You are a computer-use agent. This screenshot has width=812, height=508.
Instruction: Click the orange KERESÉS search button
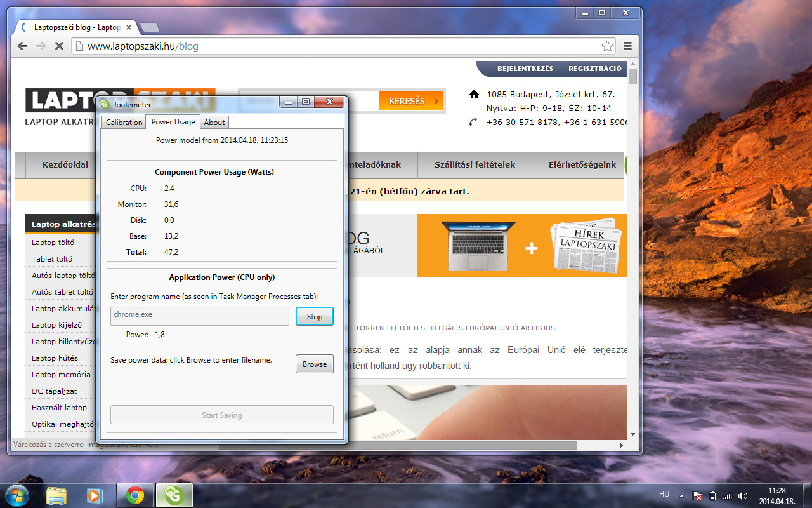tap(410, 101)
